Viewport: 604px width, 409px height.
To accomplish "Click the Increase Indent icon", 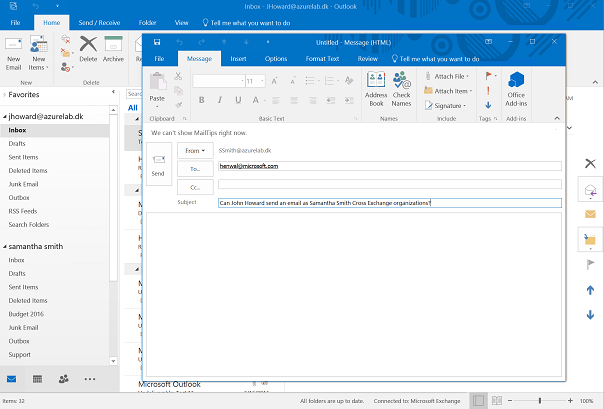I will 349,101.
